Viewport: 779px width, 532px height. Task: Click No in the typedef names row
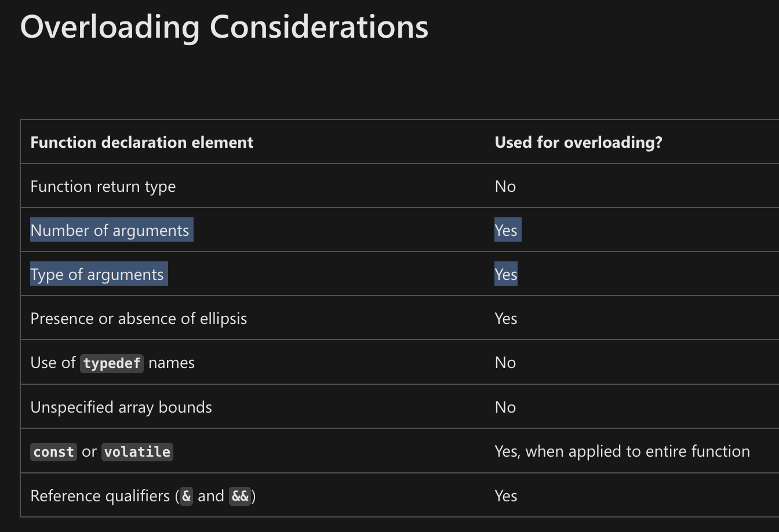tap(505, 363)
